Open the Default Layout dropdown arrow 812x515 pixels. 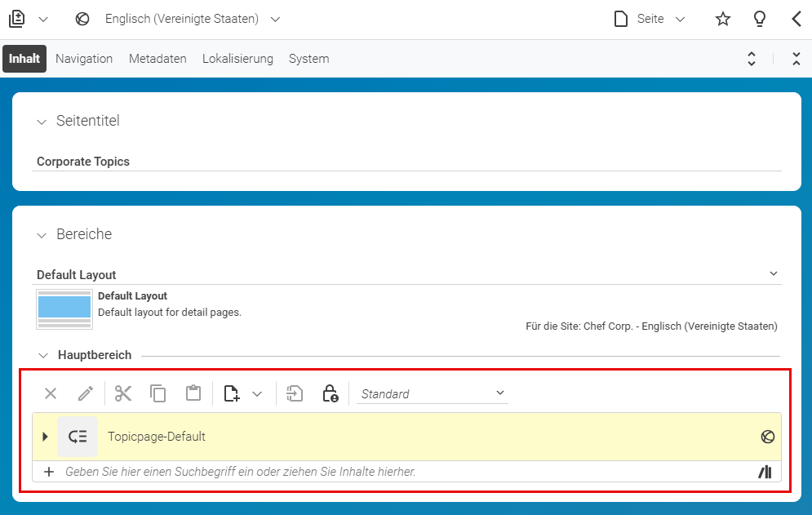point(774,273)
